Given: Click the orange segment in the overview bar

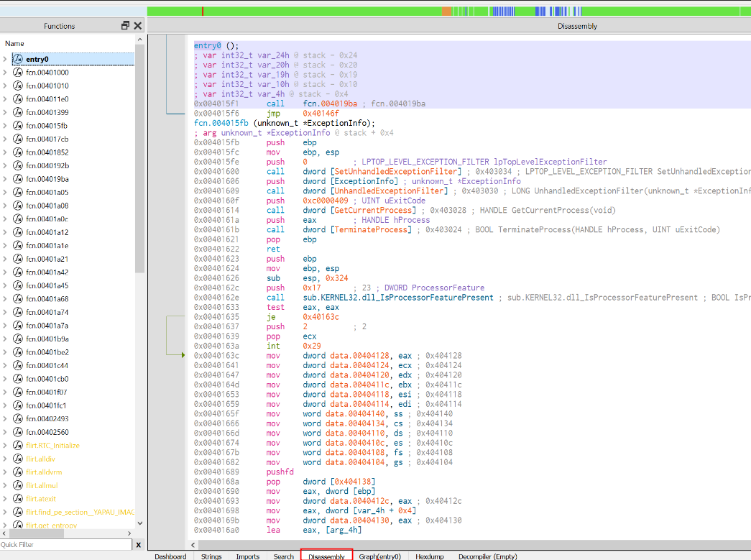Looking at the screenshot, I should pyautogui.click(x=447, y=12).
